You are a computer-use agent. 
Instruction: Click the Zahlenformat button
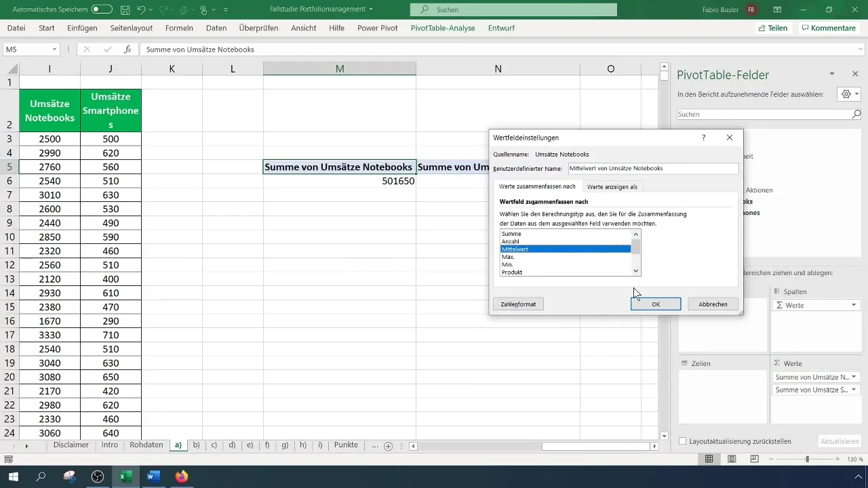[518, 304]
